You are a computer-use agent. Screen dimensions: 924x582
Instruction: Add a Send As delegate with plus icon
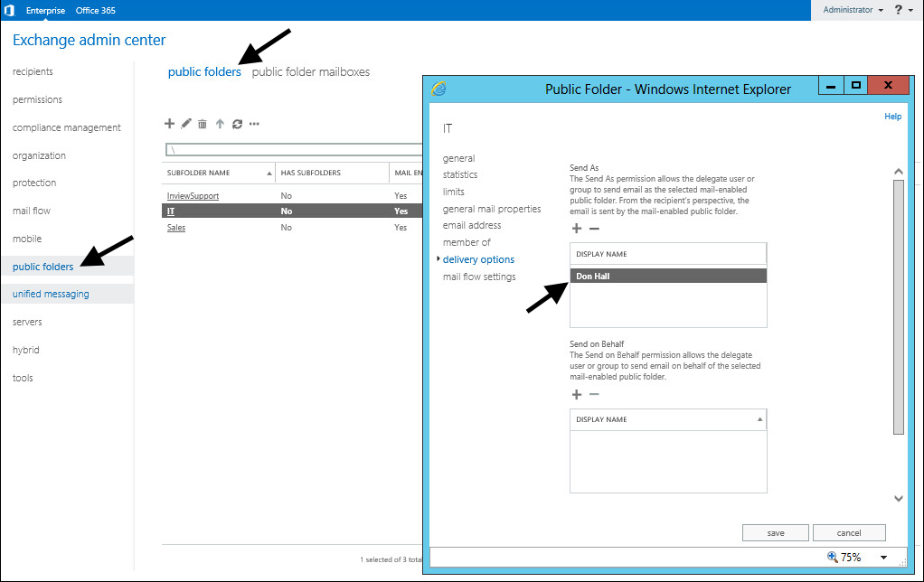(x=577, y=229)
